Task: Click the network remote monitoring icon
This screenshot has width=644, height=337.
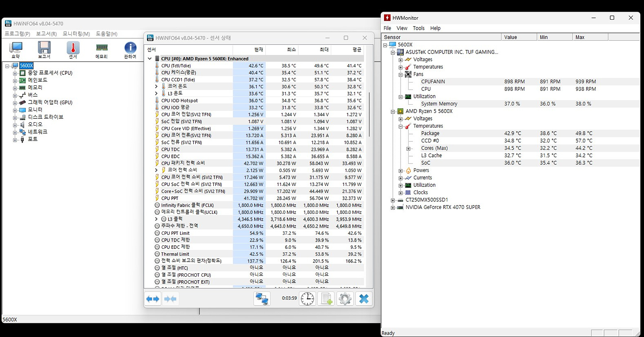Action: tap(262, 299)
